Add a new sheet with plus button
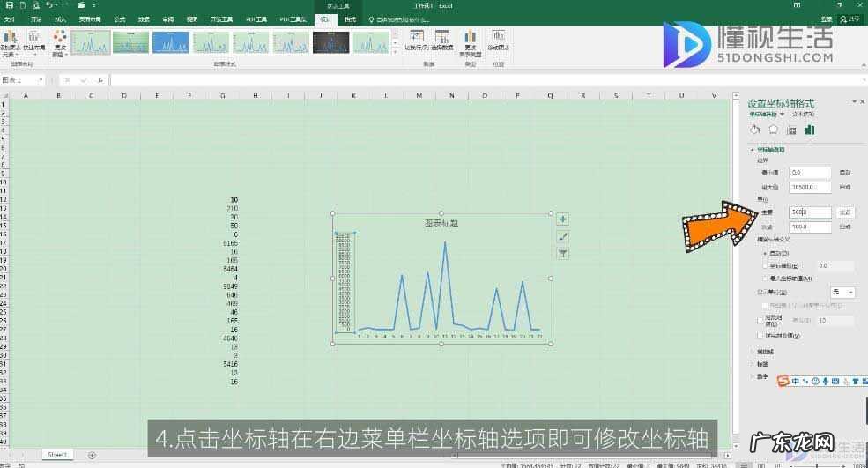The image size is (868, 468). coord(92,456)
